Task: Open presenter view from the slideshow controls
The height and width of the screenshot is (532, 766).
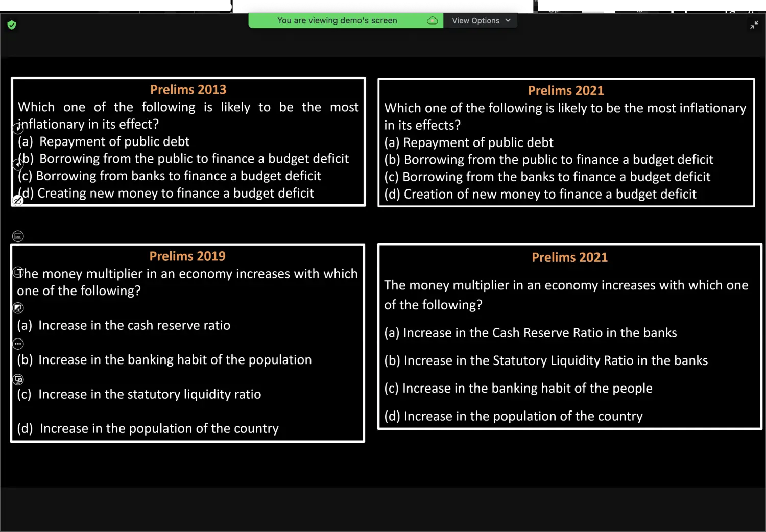Action: (18, 308)
